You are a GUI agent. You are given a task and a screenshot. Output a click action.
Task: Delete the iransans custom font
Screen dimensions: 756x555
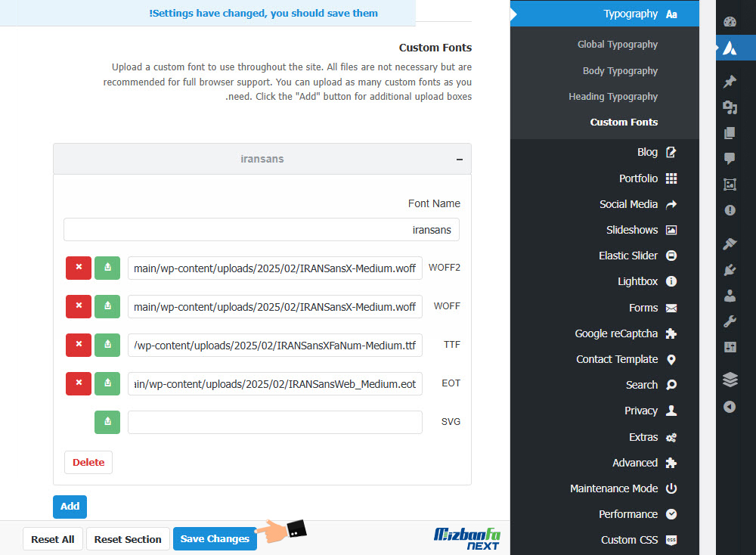click(x=88, y=463)
